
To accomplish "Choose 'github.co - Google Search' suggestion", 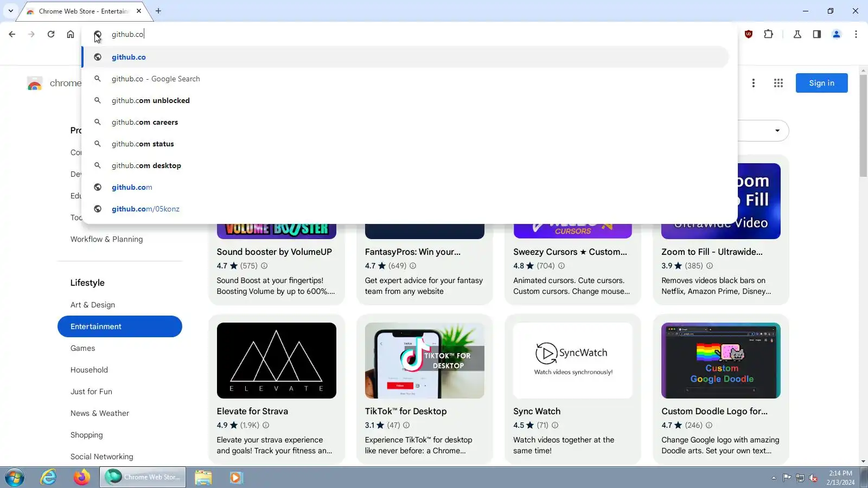I will pyautogui.click(x=405, y=79).
